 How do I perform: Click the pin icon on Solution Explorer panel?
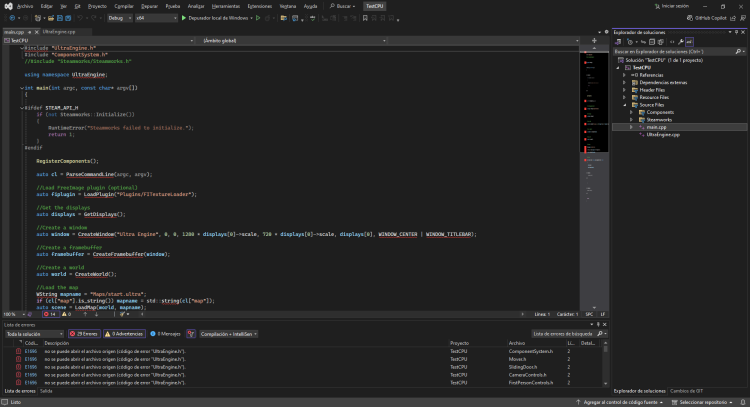point(737,32)
